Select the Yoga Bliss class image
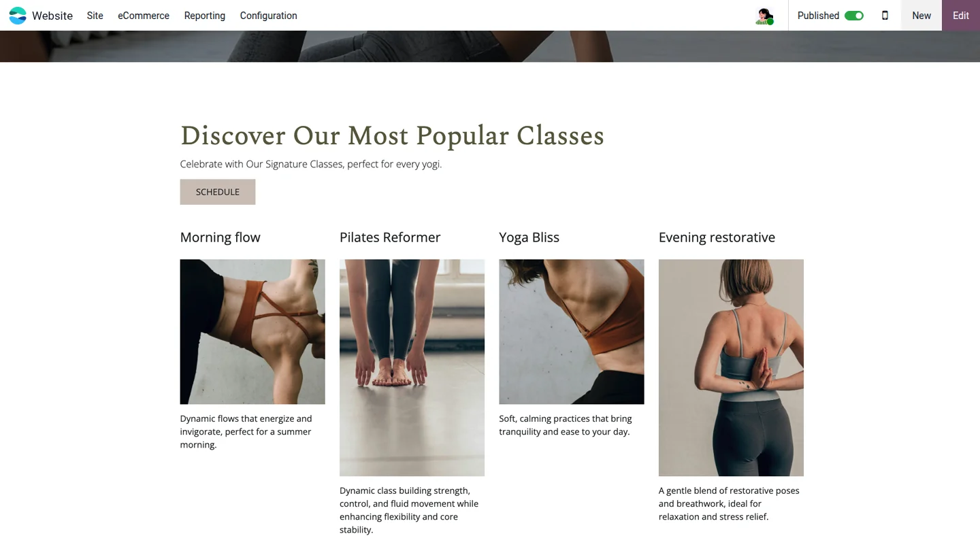 572,332
